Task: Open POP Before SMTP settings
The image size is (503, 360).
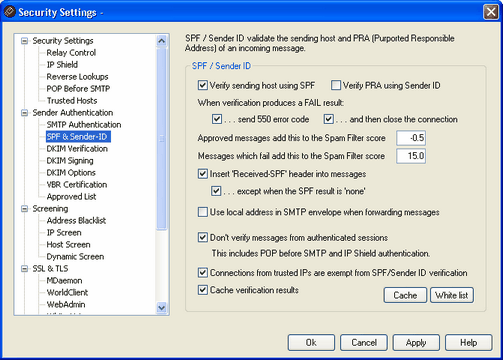Action: 78,89
